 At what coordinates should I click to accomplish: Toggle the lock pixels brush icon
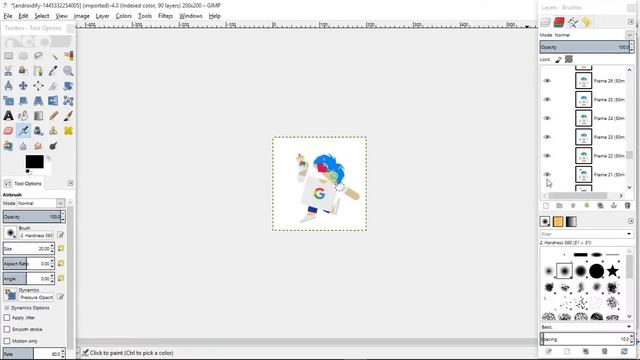[558, 60]
